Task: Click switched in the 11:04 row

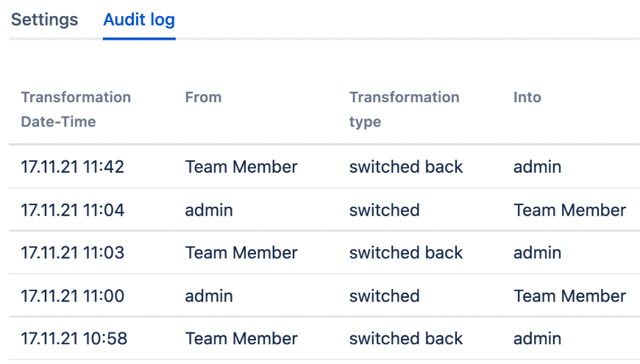Action: pos(384,210)
